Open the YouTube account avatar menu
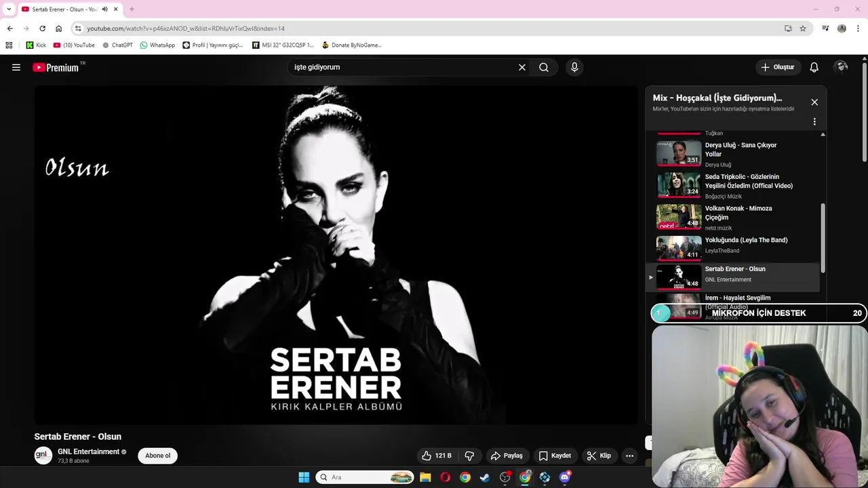This screenshot has width=868, height=488. pos(842,67)
